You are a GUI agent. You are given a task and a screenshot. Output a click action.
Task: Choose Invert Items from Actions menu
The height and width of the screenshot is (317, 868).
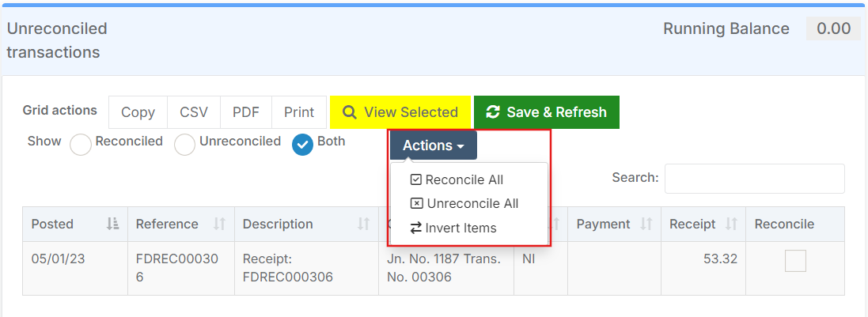461,228
